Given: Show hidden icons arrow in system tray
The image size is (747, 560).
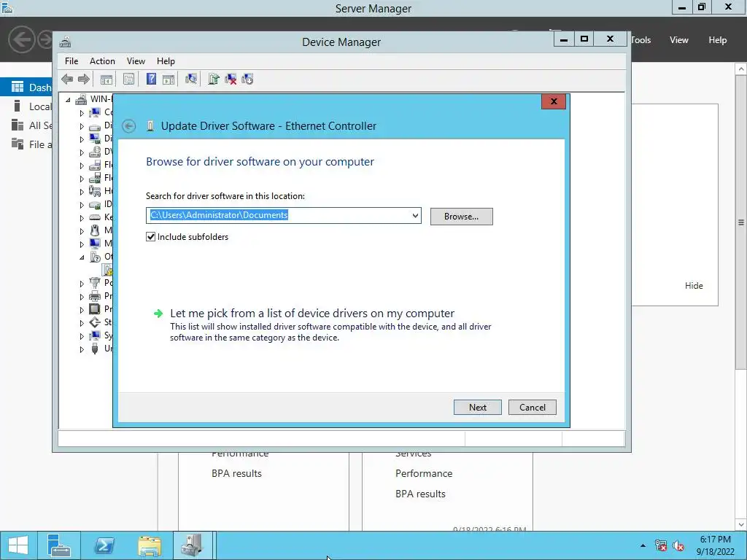Looking at the screenshot, I should tap(643, 545).
